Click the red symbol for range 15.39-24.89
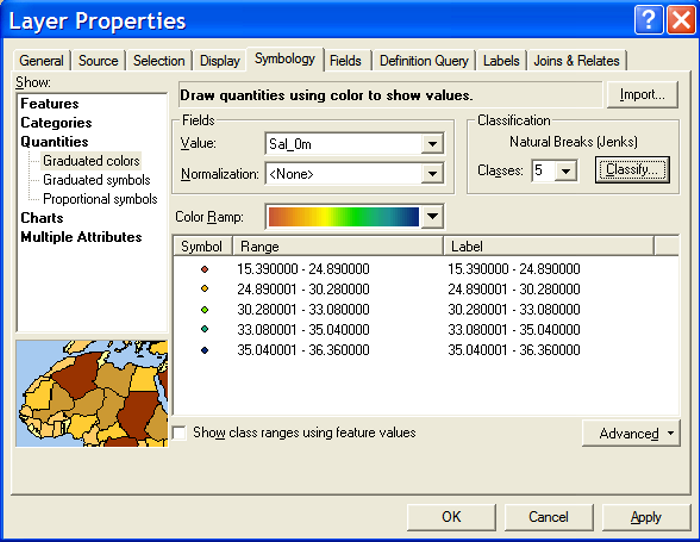The width and height of the screenshot is (700, 542). pos(204,269)
